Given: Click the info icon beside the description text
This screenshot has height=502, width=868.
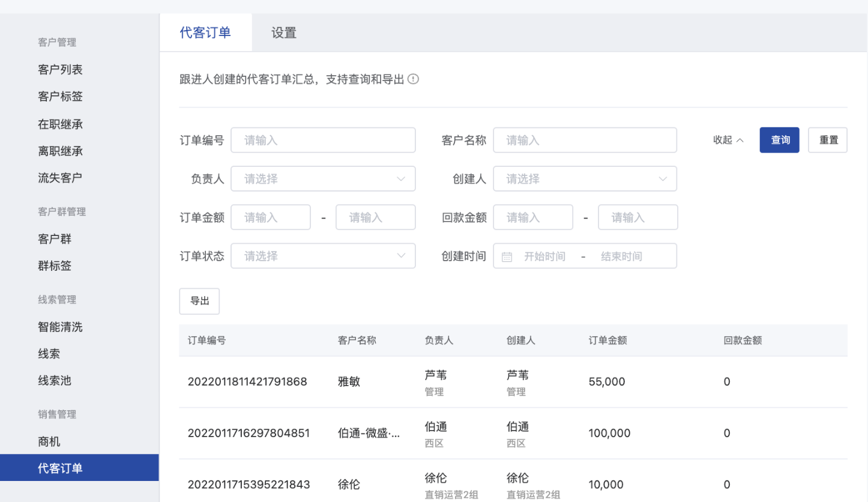Looking at the screenshot, I should click(413, 79).
